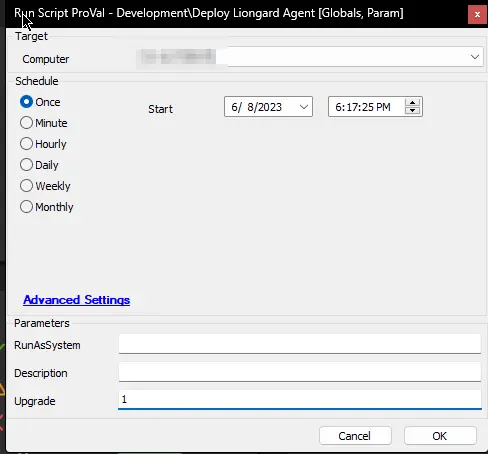Decrease start time with down spinner arrow
Viewport: 488px width, 454px height.
pyautogui.click(x=412, y=111)
